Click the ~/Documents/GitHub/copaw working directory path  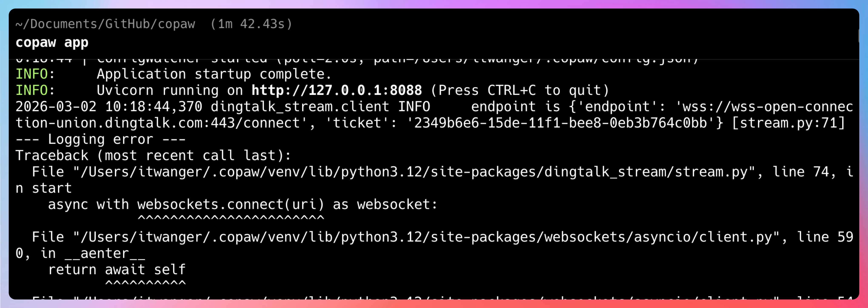[x=105, y=24]
